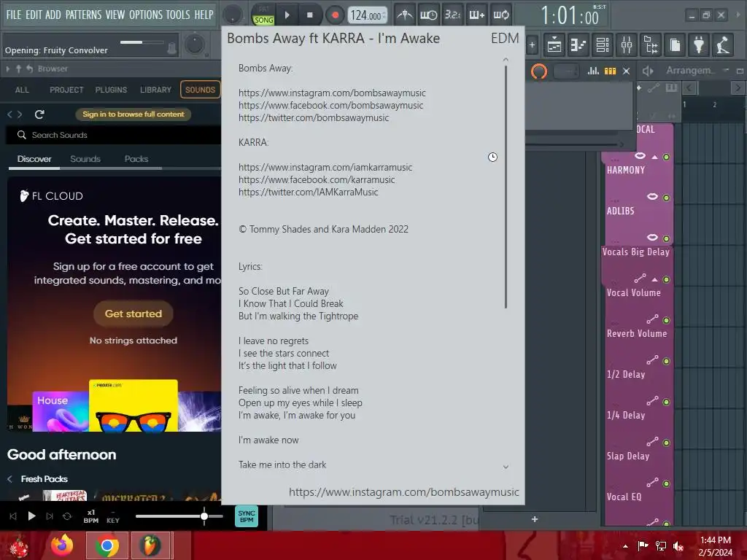
Task: Show hidden system tray icons
Action: (625, 545)
